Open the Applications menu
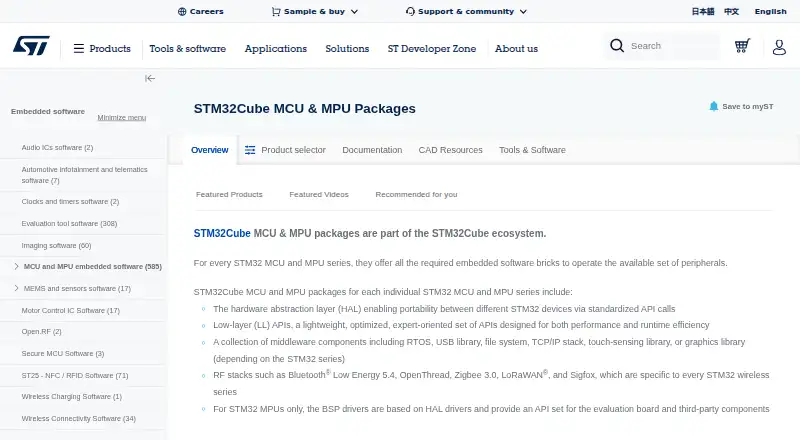Image resolution: width=800 pixels, height=440 pixels. coord(276,48)
